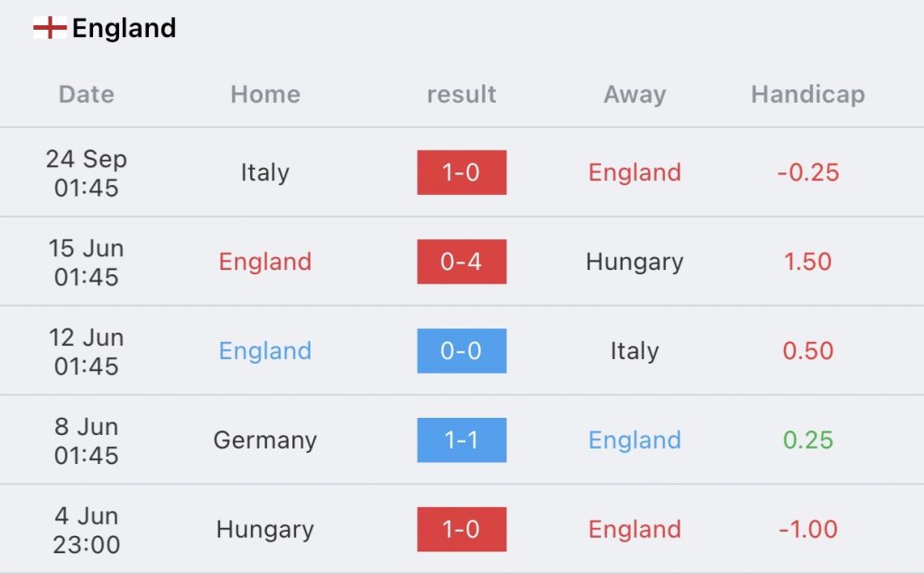
Task: Click the Handicap column header
Action: point(808,94)
